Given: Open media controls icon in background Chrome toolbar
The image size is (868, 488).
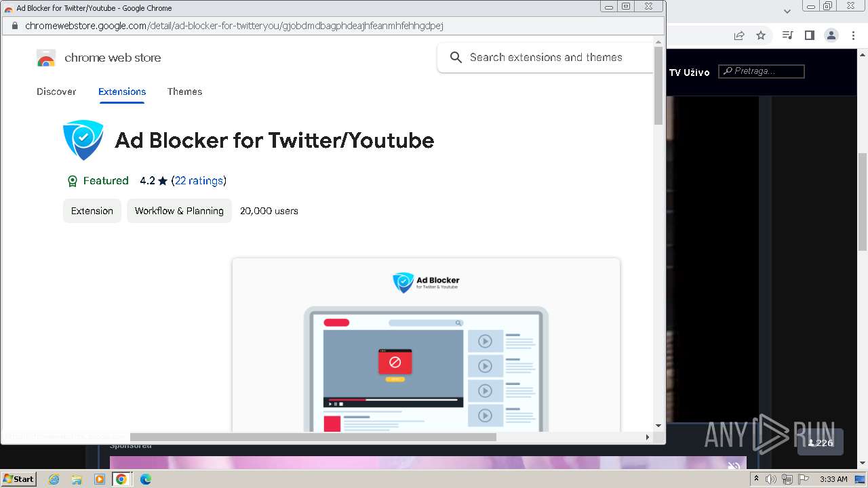Looking at the screenshot, I should (x=787, y=35).
